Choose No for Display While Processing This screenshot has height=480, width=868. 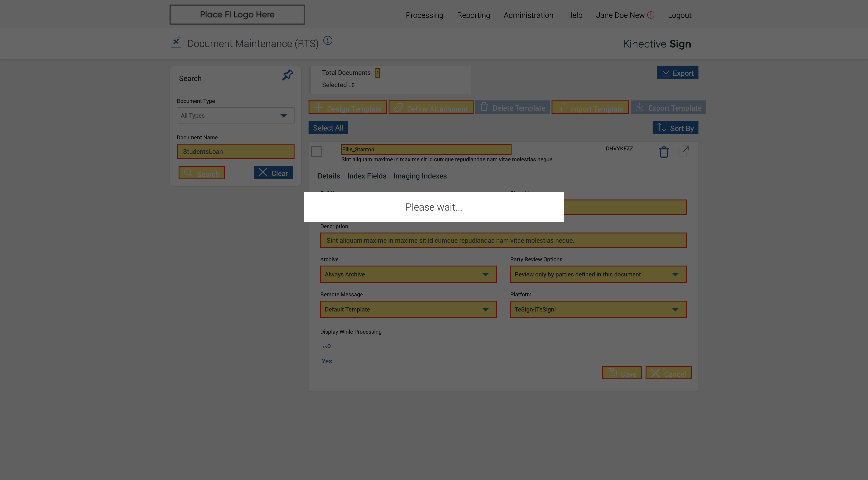(x=326, y=346)
